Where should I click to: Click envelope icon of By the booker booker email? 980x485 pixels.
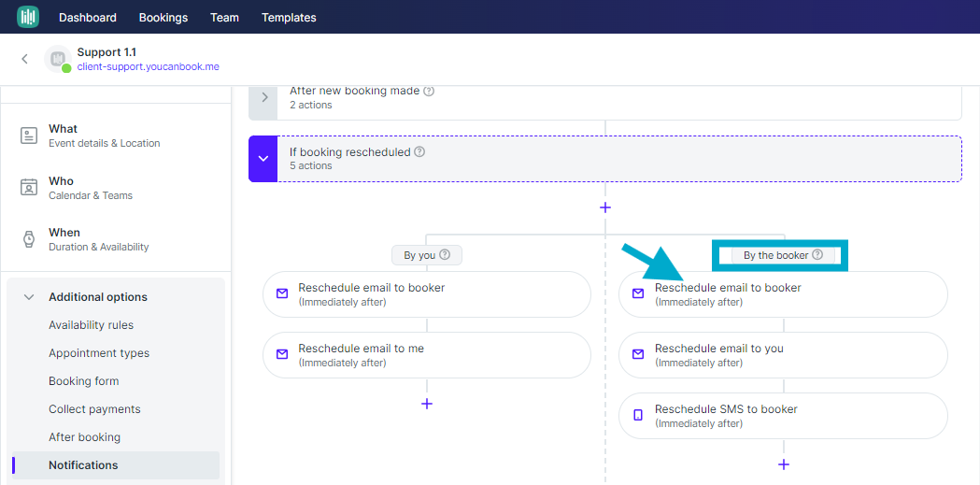click(x=638, y=293)
